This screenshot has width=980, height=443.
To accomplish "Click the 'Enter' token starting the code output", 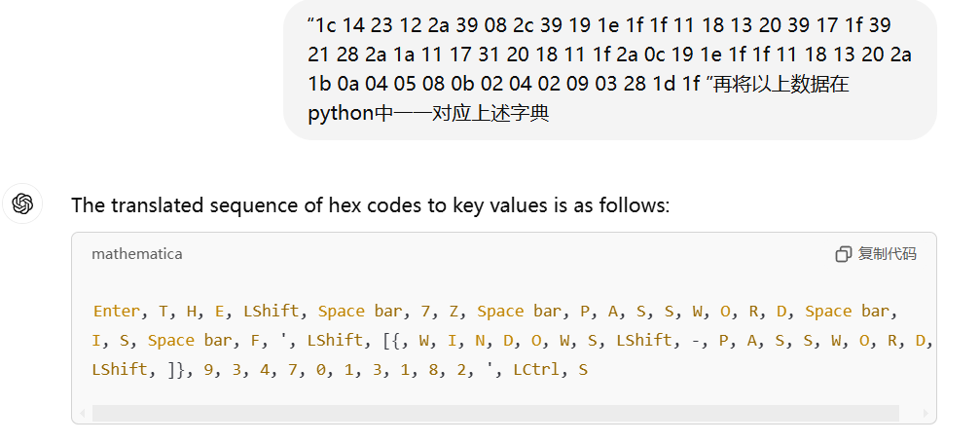I will coord(116,312).
